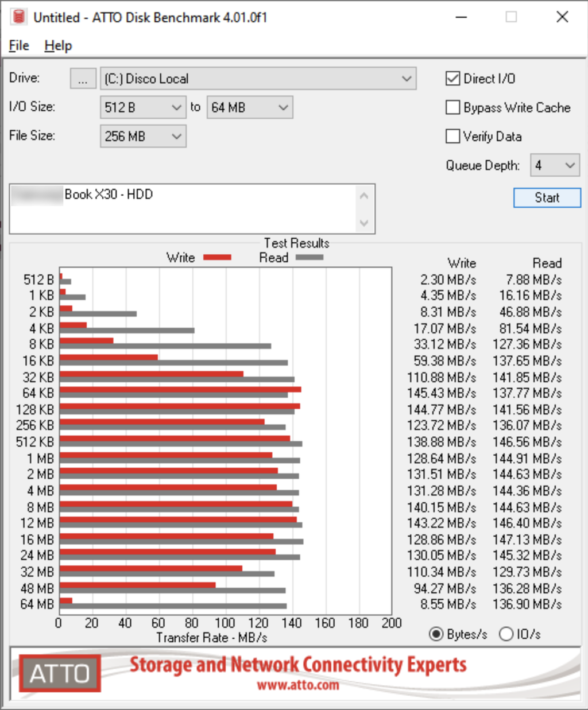Click the 110.88 MB/s write value
The height and width of the screenshot is (710, 588).
[442, 377]
